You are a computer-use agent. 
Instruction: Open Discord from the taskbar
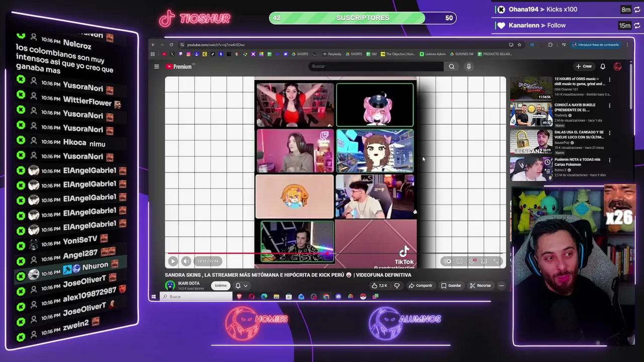pos(338,297)
